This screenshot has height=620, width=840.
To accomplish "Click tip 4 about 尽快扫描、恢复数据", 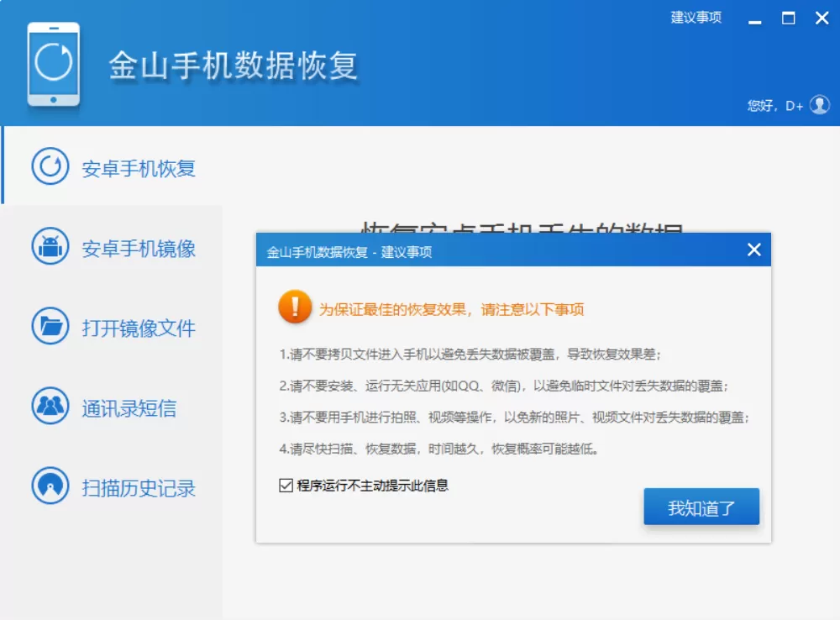I will point(438,449).
